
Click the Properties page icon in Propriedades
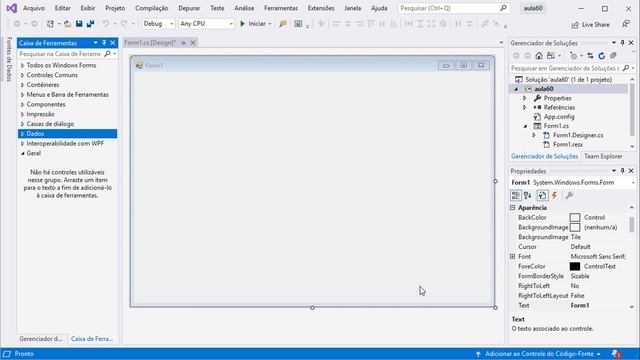(x=542, y=196)
